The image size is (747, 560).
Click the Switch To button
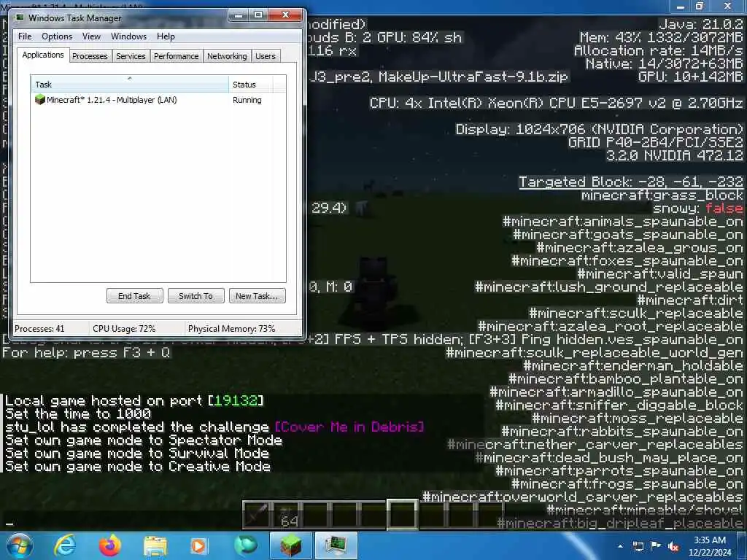(196, 296)
